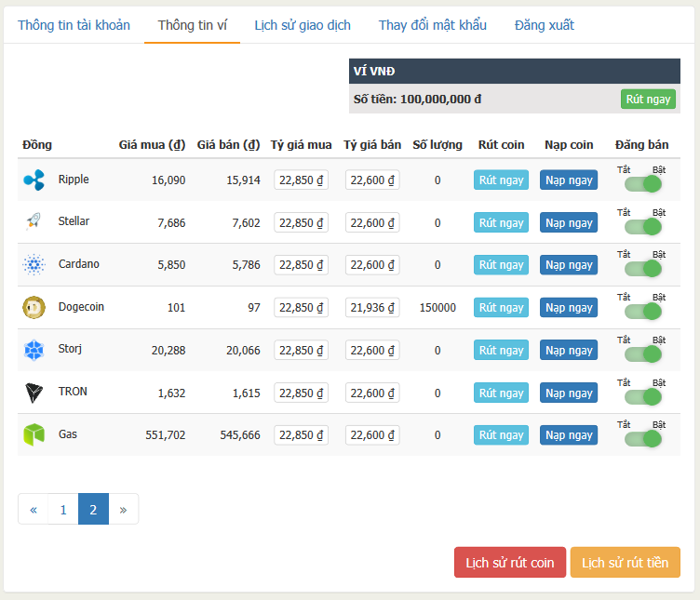Screen dimensions: 700x600
Task: Edit Storj Tỷ giá mua field
Action: pyautogui.click(x=301, y=350)
